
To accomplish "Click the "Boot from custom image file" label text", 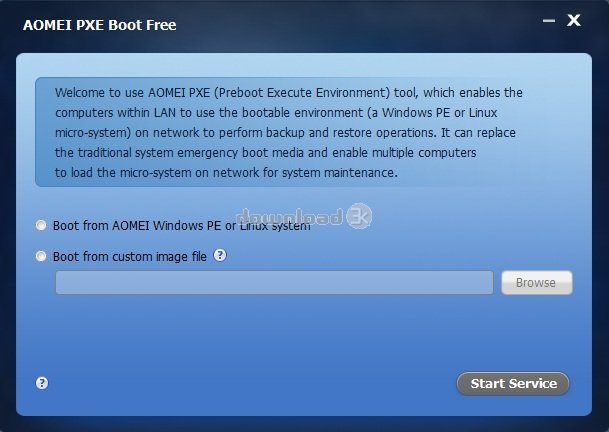I will pyautogui.click(x=130, y=257).
